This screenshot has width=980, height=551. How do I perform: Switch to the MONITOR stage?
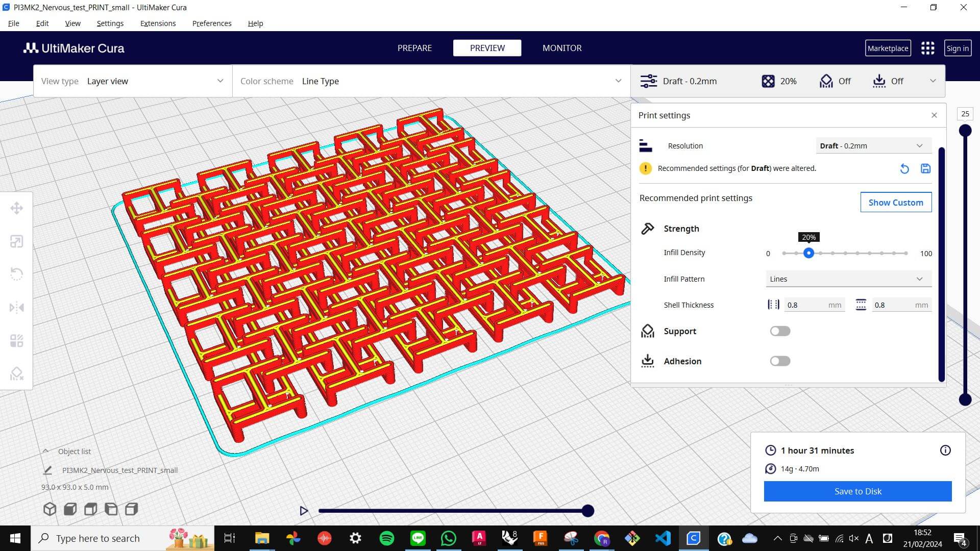pos(562,48)
